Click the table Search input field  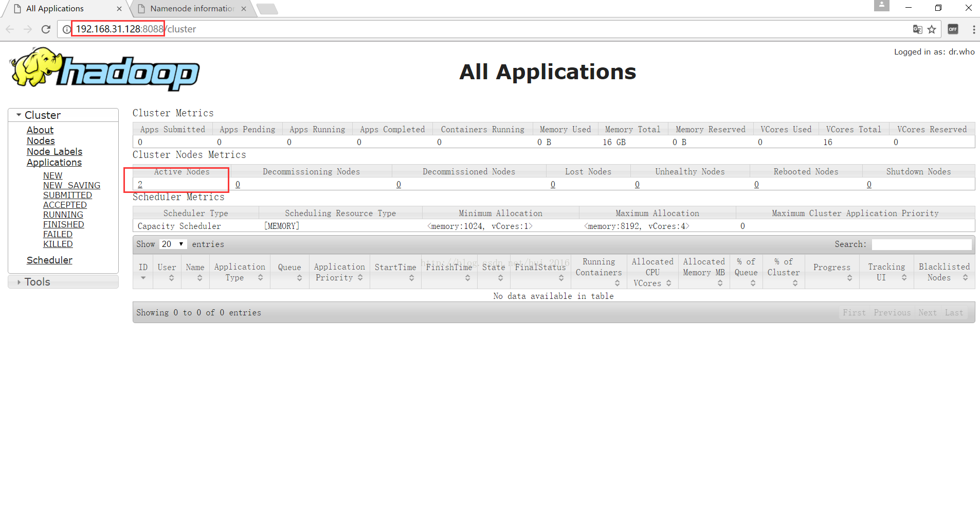(x=921, y=244)
